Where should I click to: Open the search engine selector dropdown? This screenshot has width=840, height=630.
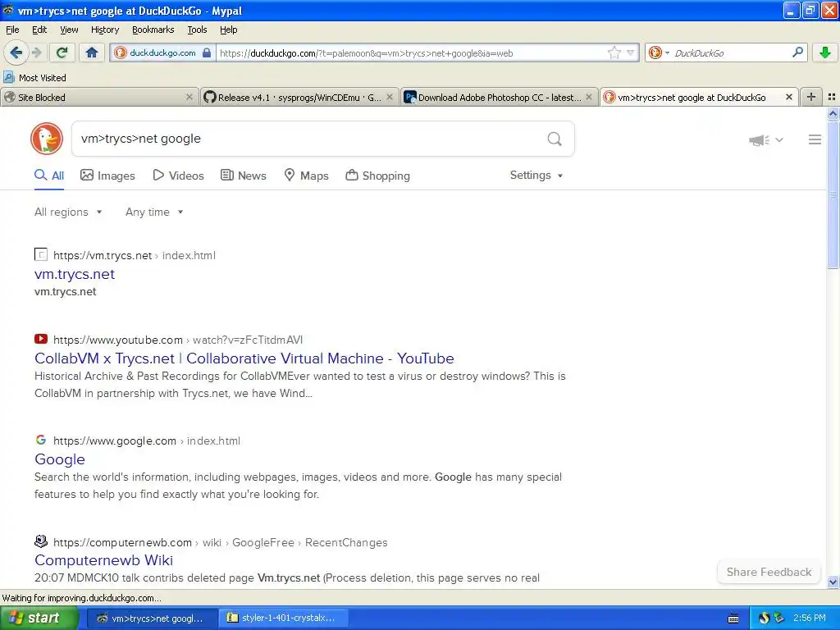pyautogui.click(x=659, y=52)
